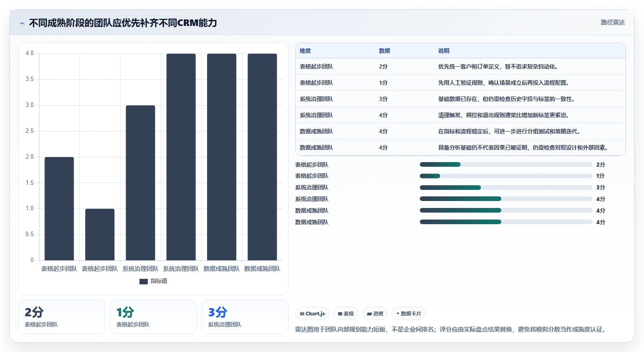Click the chart bar of height 1 for 表格起步团队
Image resolution: width=644 pixels, height=352 pixels.
(100, 234)
